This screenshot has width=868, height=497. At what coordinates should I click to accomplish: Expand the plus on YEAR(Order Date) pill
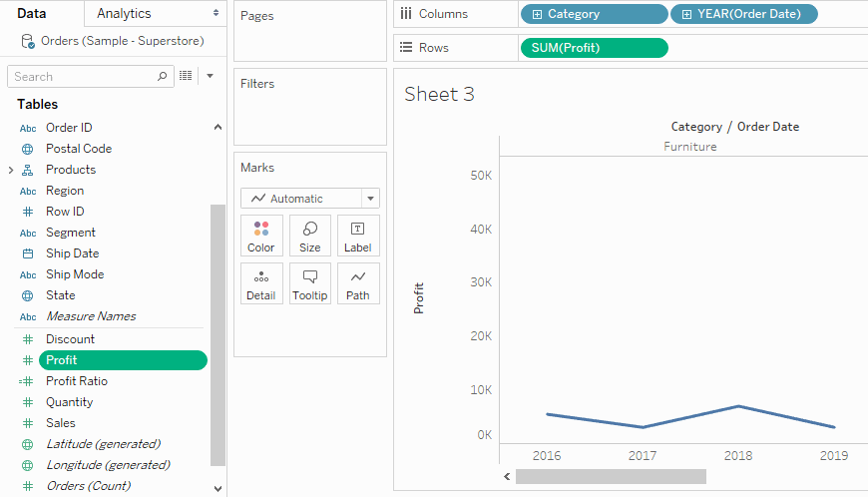tap(686, 14)
